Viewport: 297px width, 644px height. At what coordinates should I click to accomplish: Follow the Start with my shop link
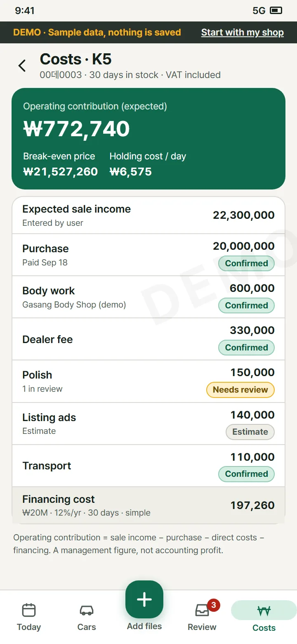pyautogui.click(x=243, y=32)
